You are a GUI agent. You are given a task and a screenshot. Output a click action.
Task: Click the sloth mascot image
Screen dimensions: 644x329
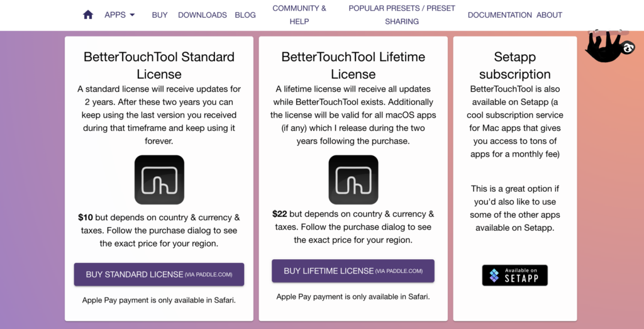click(x=610, y=45)
